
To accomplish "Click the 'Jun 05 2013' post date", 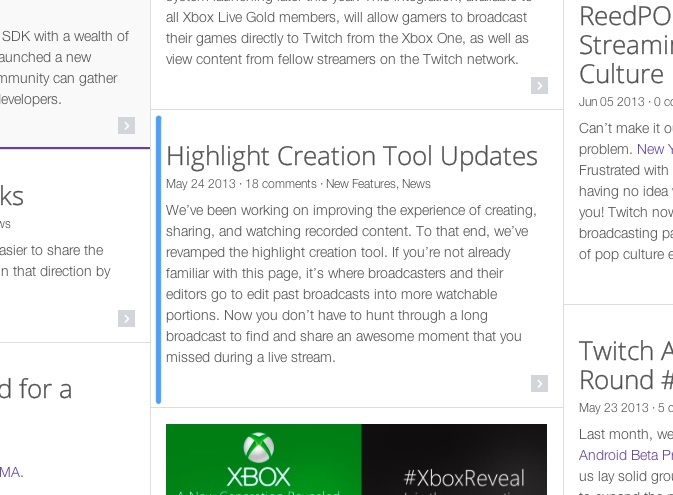I will tap(612, 102).
